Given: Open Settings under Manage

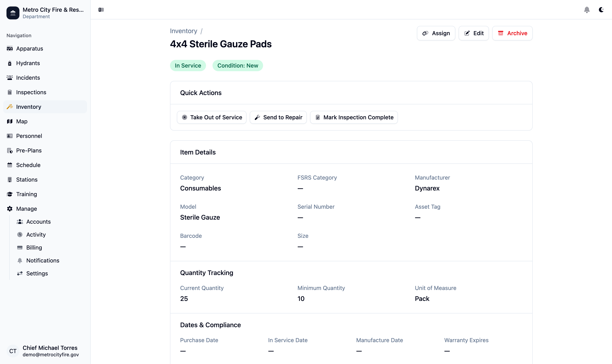Looking at the screenshot, I should tap(37, 273).
